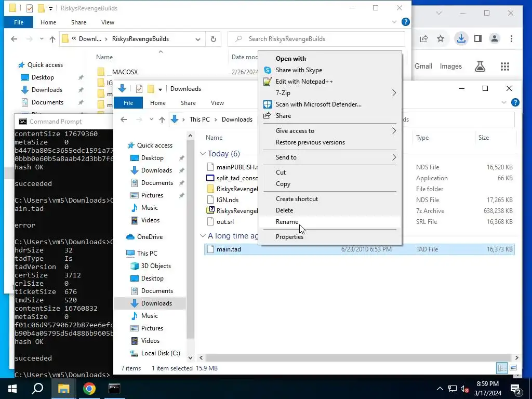The width and height of the screenshot is (532, 399).
Task: Select the RiskysRevenge 7z archive icon
Action: tap(210, 211)
